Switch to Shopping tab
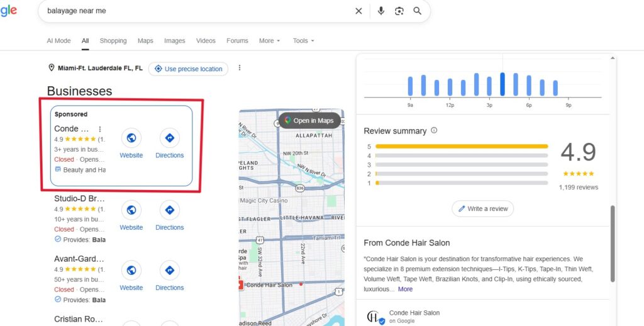Viewport: 644px width, 326px height. [x=113, y=41]
